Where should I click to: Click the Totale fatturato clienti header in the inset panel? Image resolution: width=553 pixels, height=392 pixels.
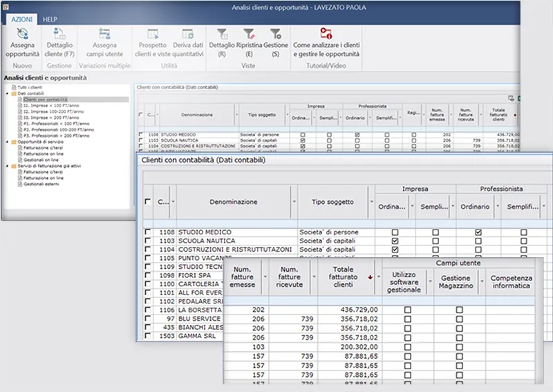(x=343, y=277)
